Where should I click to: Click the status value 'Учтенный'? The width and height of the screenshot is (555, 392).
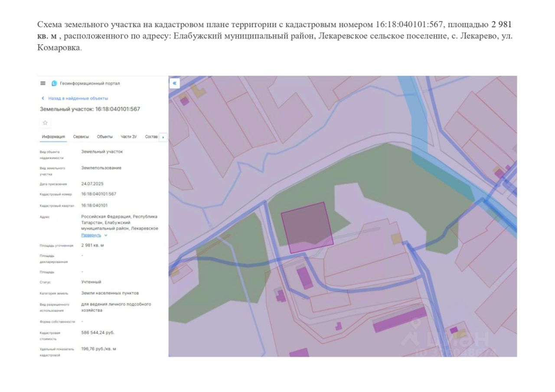click(x=91, y=282)
